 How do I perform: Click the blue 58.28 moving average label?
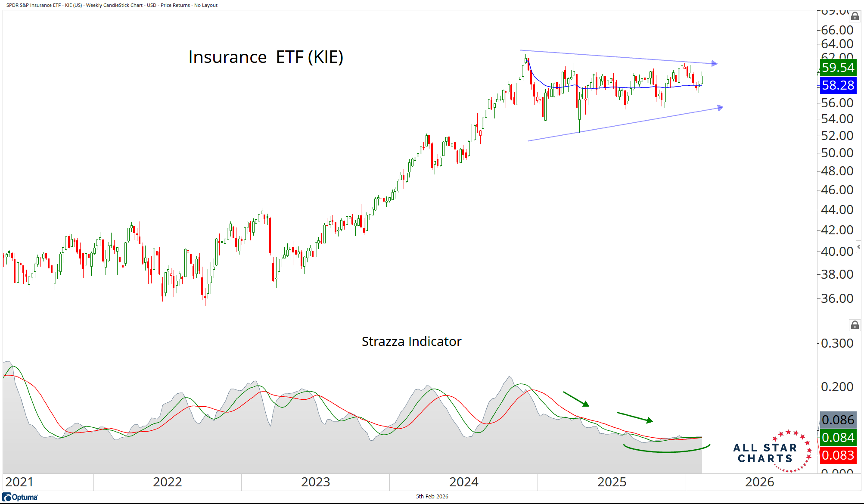tap(837, 85)
